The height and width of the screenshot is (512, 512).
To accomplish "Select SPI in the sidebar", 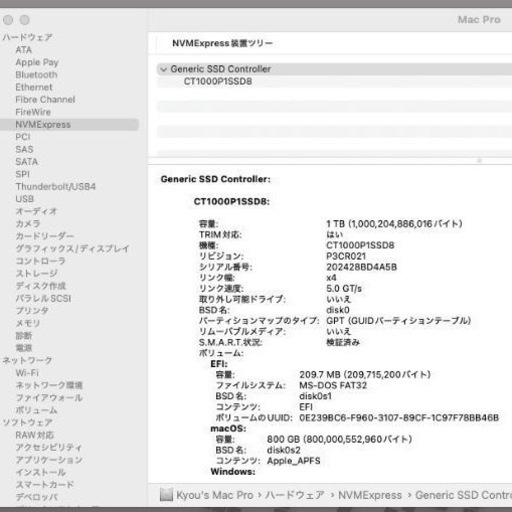I will [x=23, y=174].
